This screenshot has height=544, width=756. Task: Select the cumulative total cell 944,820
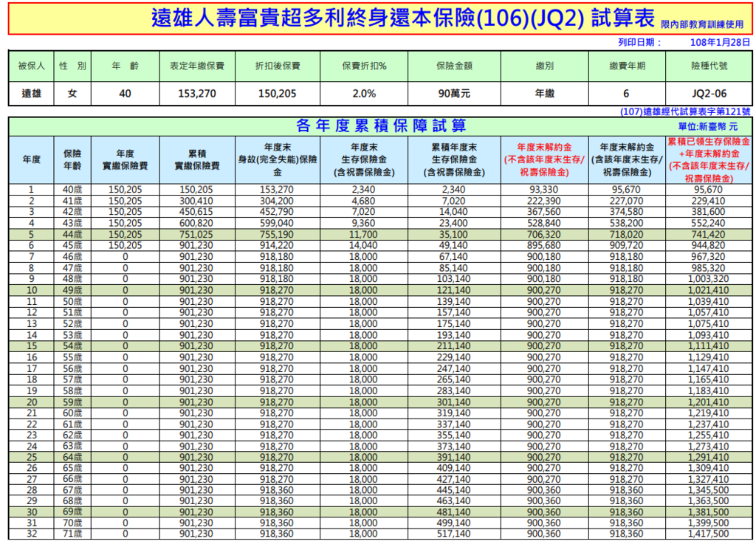pos(708,245)
